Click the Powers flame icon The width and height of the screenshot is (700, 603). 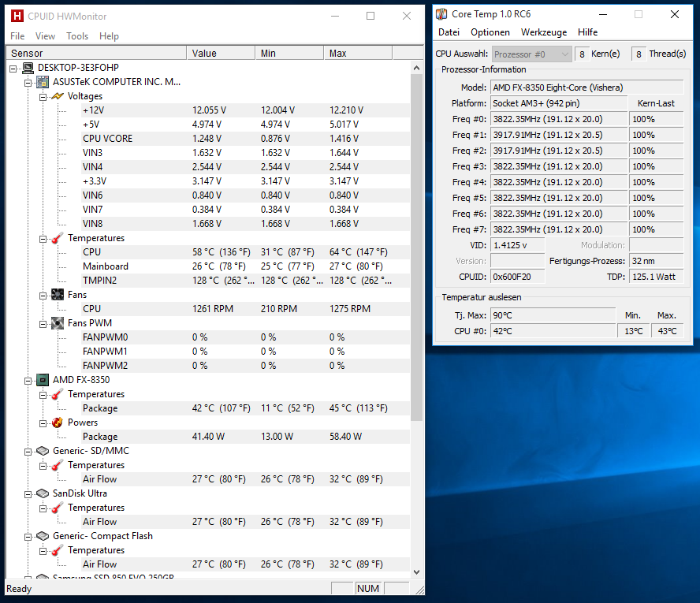click(x=58, y=422)
